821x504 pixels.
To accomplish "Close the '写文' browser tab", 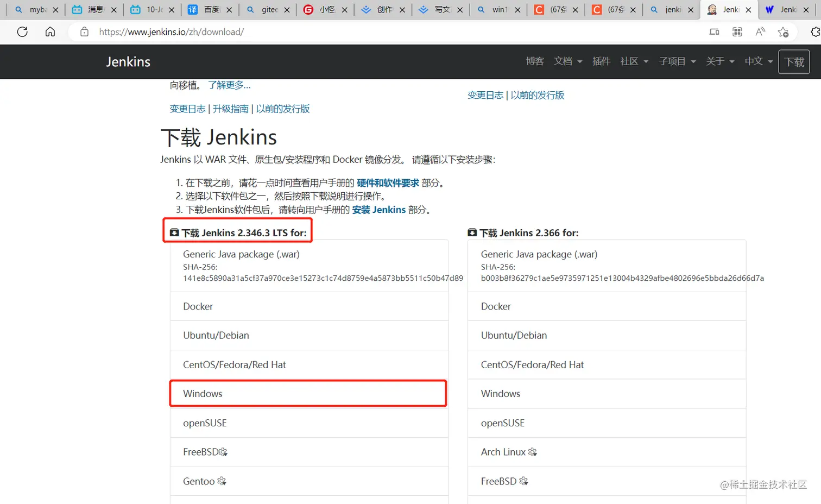I will pos(460,10).
